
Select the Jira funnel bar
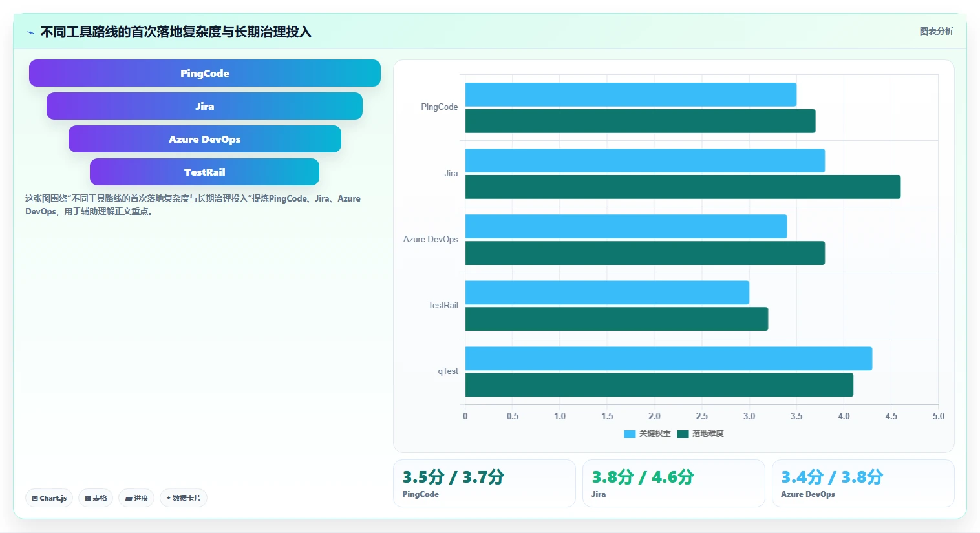coord(204,106)
